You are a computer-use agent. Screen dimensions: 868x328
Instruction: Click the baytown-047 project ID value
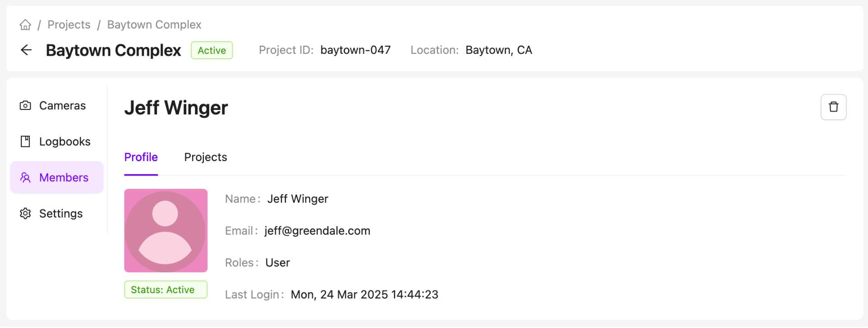[355, 50]
